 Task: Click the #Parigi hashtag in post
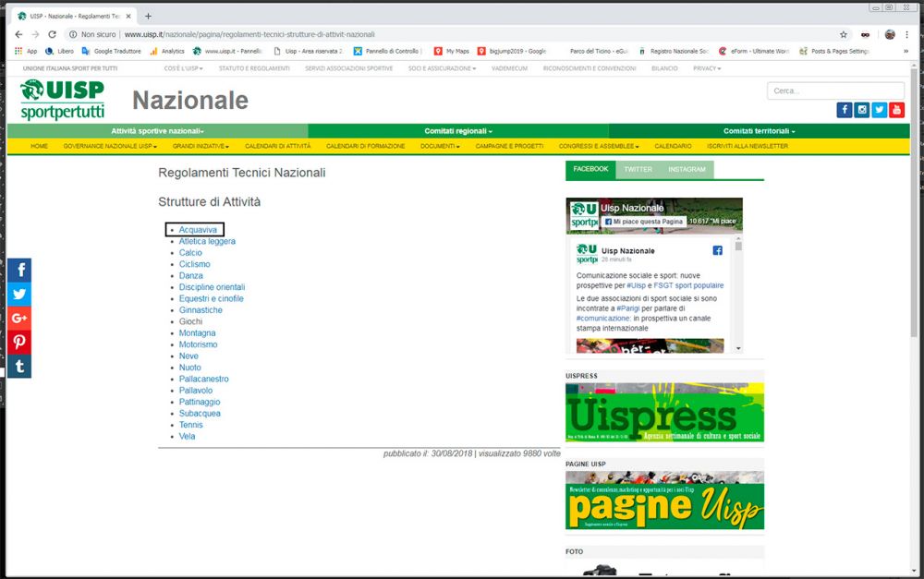[627, 308]
